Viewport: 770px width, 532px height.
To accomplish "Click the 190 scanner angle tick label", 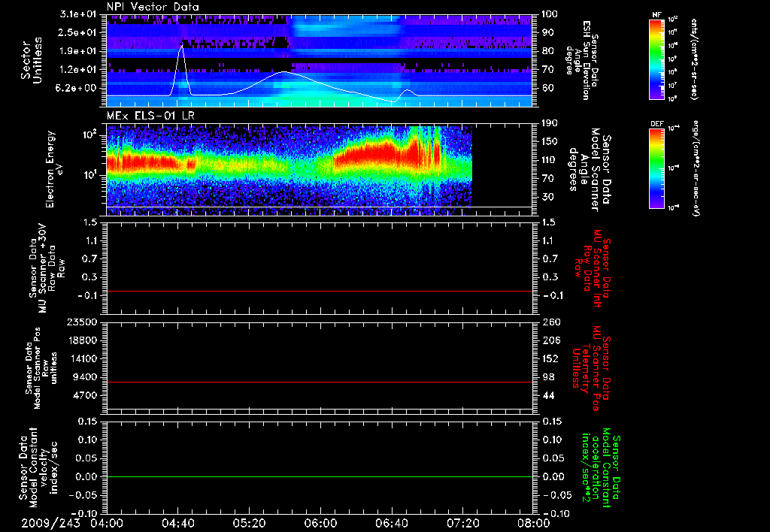I will pos(550,123).
